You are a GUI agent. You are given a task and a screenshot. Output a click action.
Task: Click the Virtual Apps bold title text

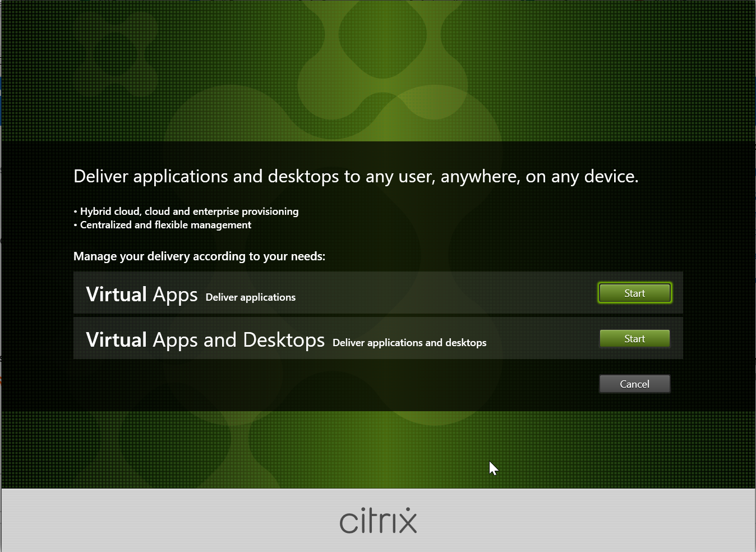(x=141, y=294)
